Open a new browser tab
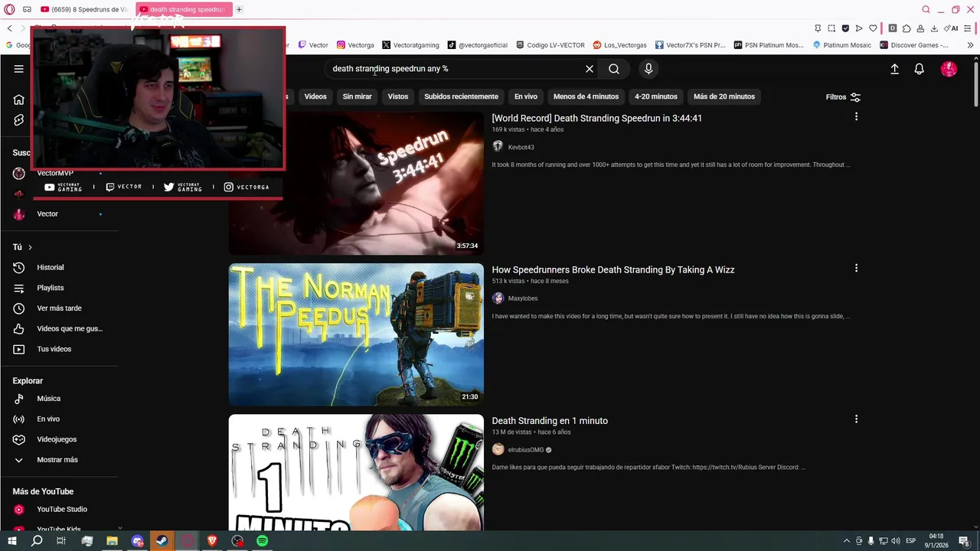This screenshot has height=551, width=980. 239,9
